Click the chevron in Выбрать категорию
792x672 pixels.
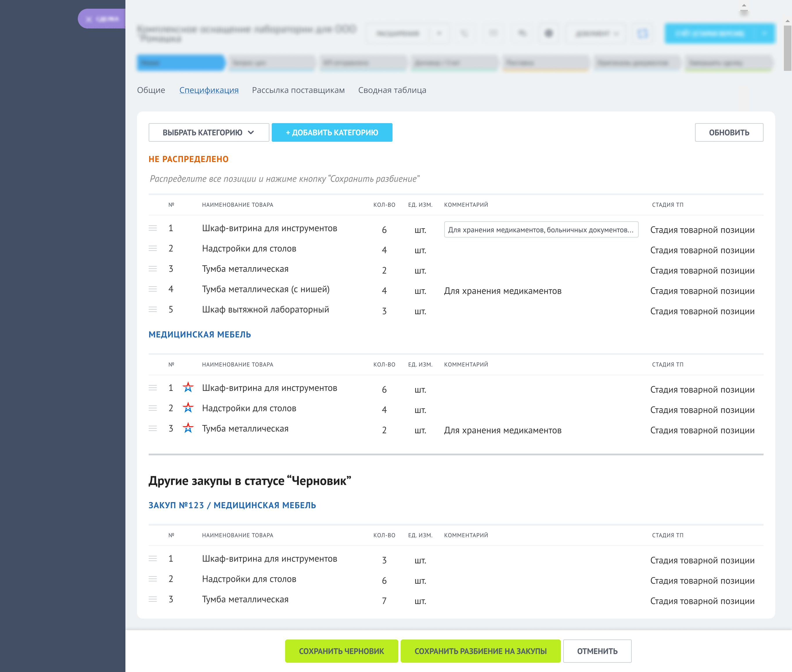[x=251, y=133]
